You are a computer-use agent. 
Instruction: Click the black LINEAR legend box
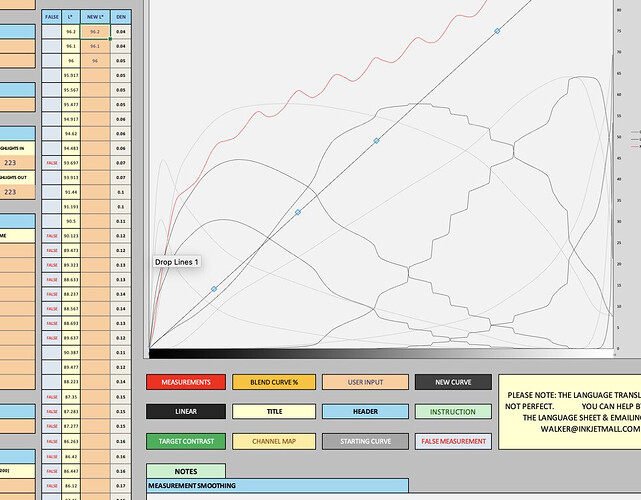[185, 411]
